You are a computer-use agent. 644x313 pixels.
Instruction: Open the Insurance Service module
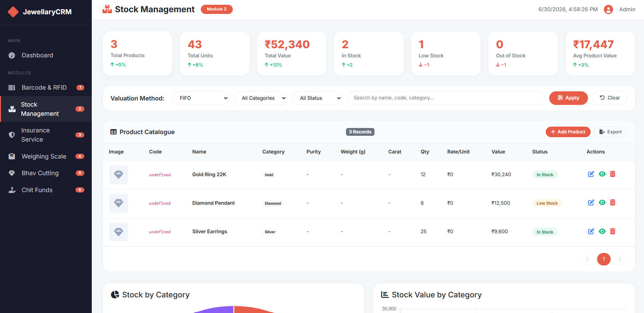pos(46,135)
